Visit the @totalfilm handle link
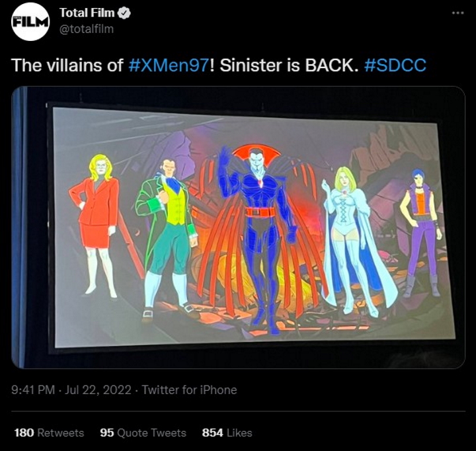The width and height of the screenshot is (476, 451). [86, 28]
